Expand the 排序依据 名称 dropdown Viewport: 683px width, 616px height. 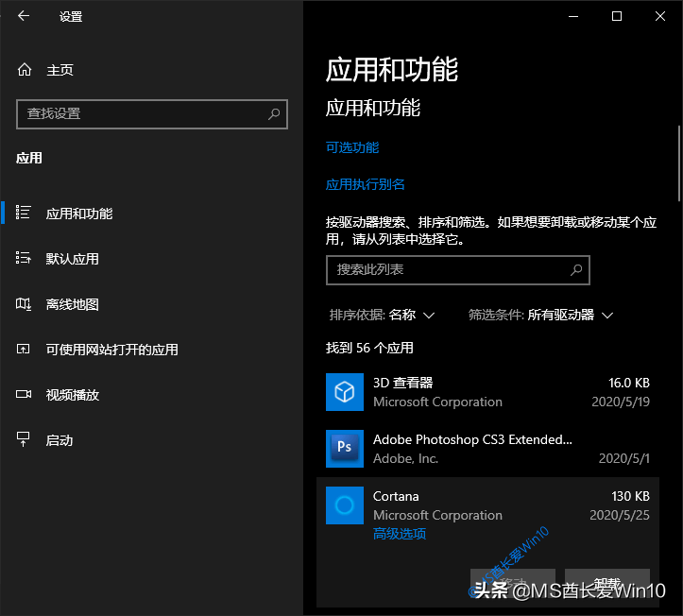(382, 315)
